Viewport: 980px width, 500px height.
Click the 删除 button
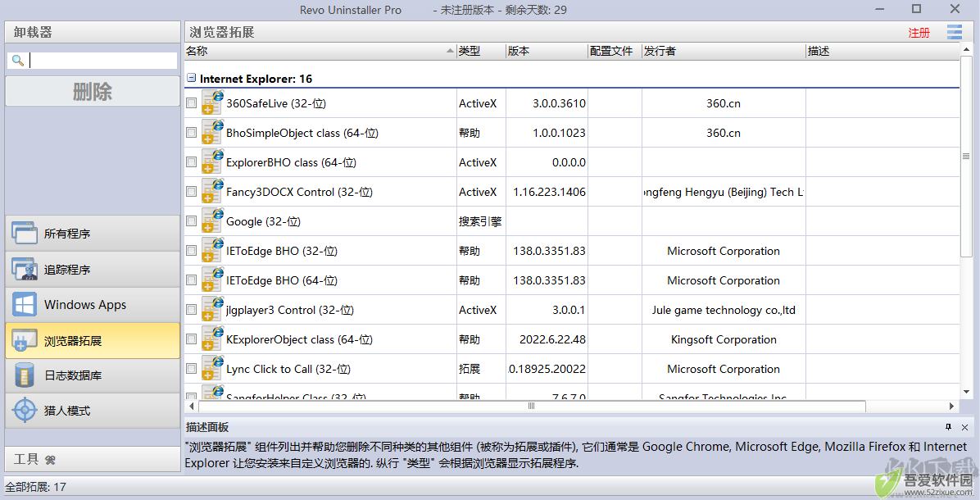pyautogui.click(x=93, y=92)
